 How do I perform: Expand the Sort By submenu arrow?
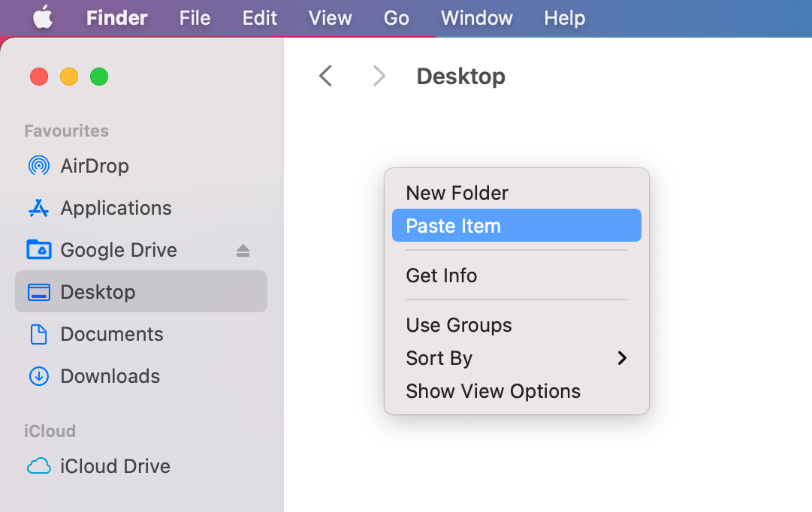click(x=621, y=358)
